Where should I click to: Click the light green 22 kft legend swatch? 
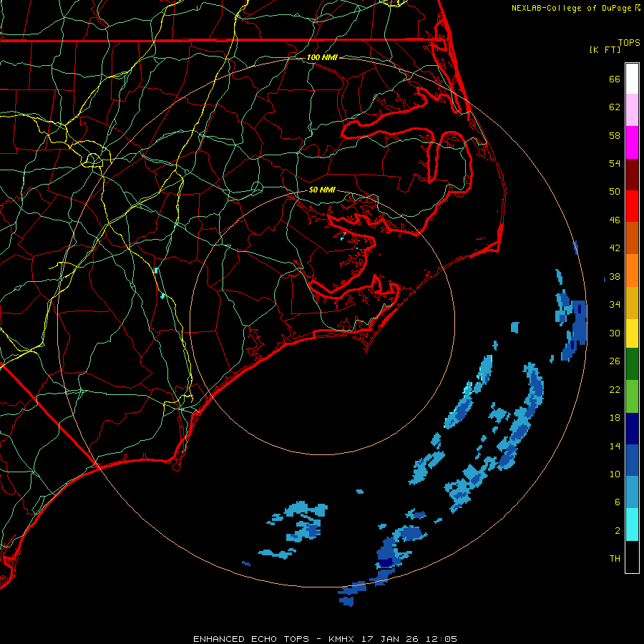[632, 396]
